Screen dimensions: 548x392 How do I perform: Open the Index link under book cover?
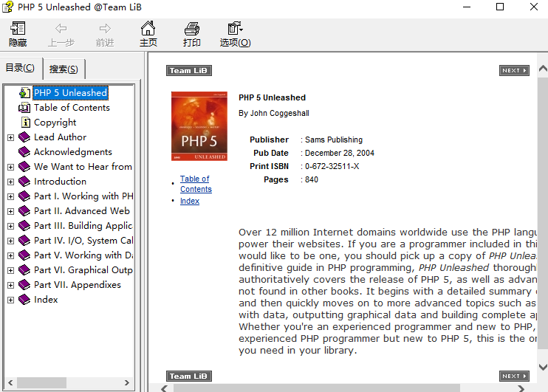pos(190,201)
